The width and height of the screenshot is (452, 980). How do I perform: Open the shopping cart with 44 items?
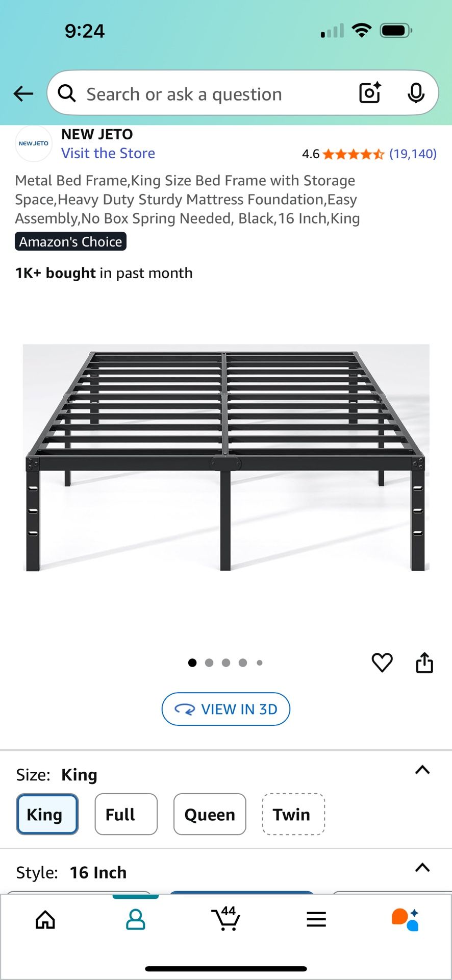(225, 919)
